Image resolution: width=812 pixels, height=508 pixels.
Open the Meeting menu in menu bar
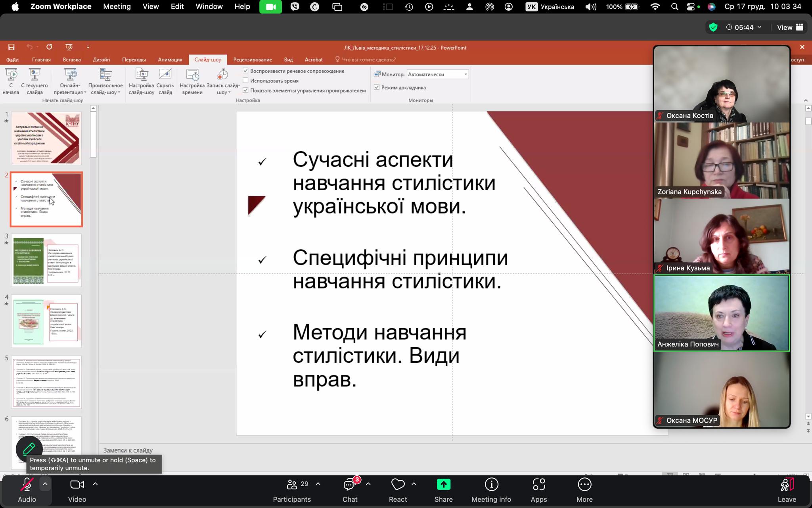point(117,6)
